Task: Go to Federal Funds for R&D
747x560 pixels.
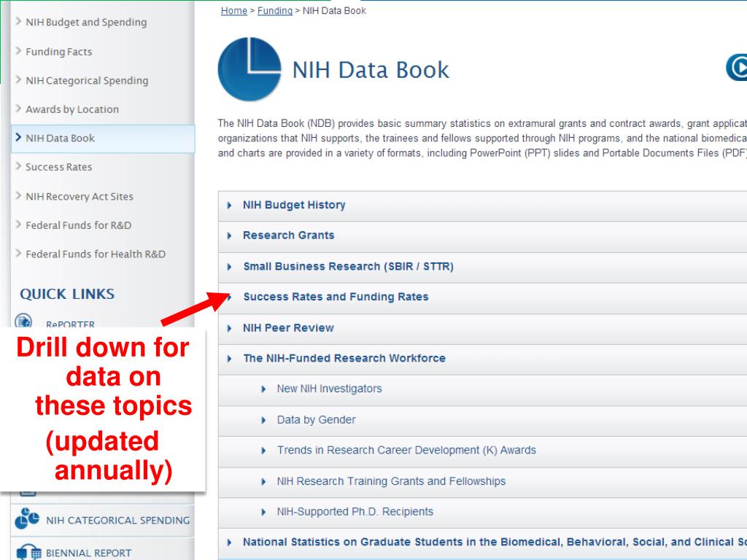Action: [78, 225]
